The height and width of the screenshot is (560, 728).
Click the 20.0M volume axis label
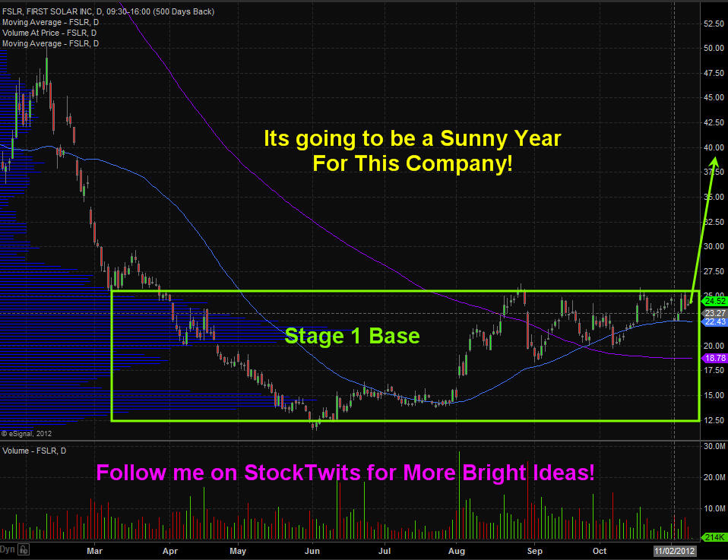coord(714,477)
